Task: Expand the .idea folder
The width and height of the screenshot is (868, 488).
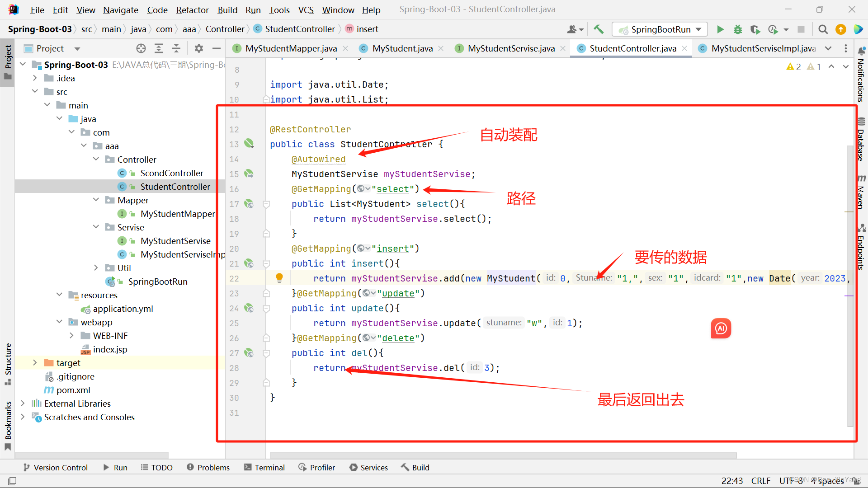Action: pyautogui.click(x=35, y=78)
